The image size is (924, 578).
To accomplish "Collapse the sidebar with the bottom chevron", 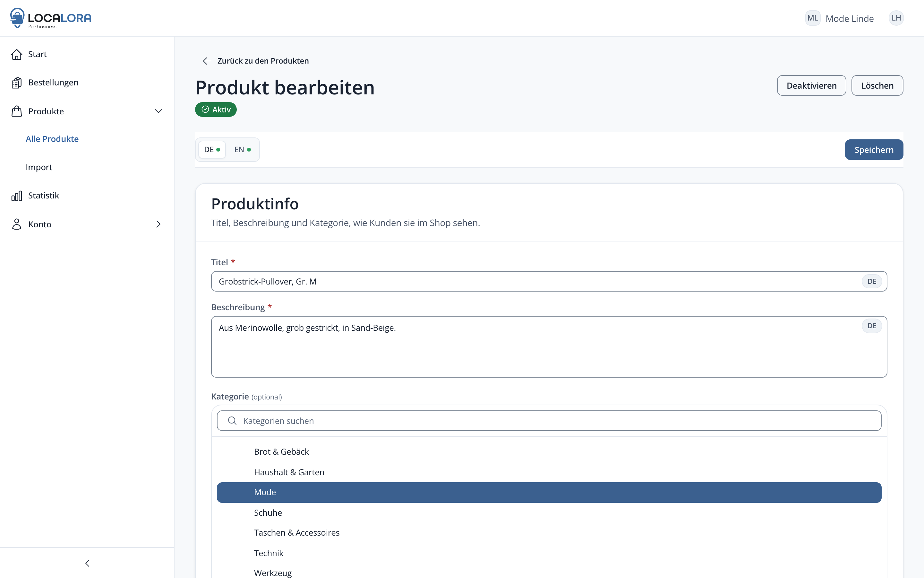I will pyautogui.click(x=87, y=563).
